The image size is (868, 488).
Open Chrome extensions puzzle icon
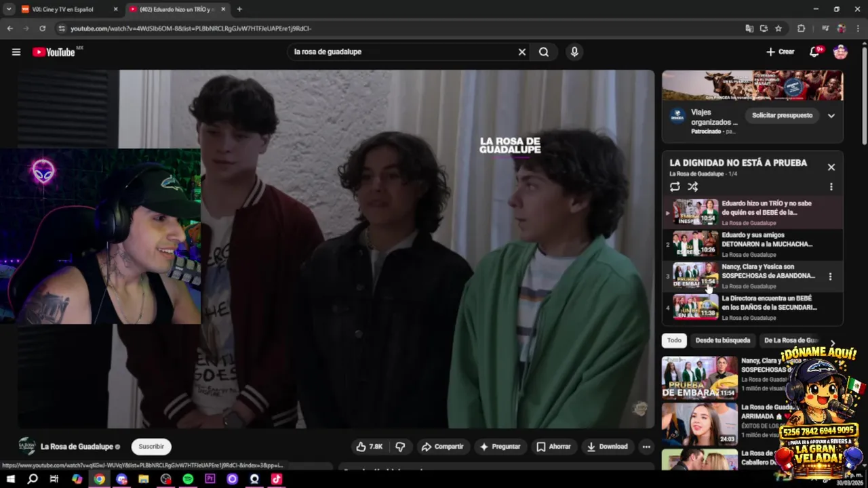click(801, 28)
